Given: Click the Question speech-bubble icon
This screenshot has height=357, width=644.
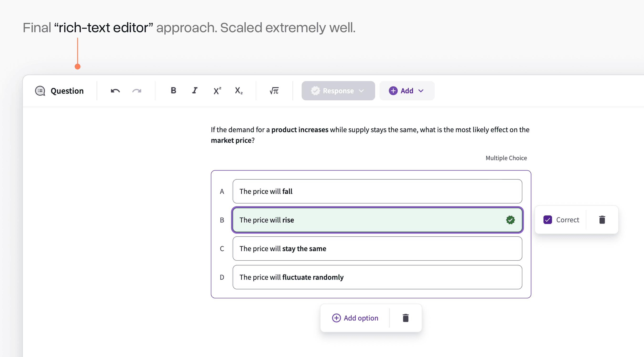Looking at the screenshot, I should [40, 91].
